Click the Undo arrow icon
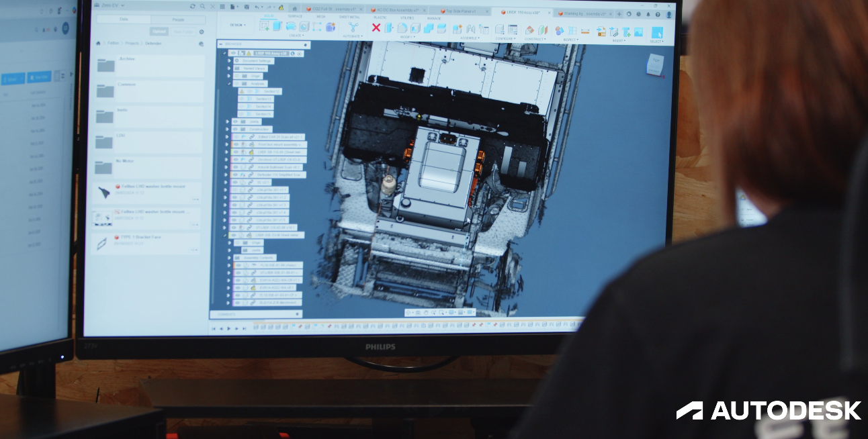Image resolution: width=868 pixels, height=439 pixels. [257, 7]
